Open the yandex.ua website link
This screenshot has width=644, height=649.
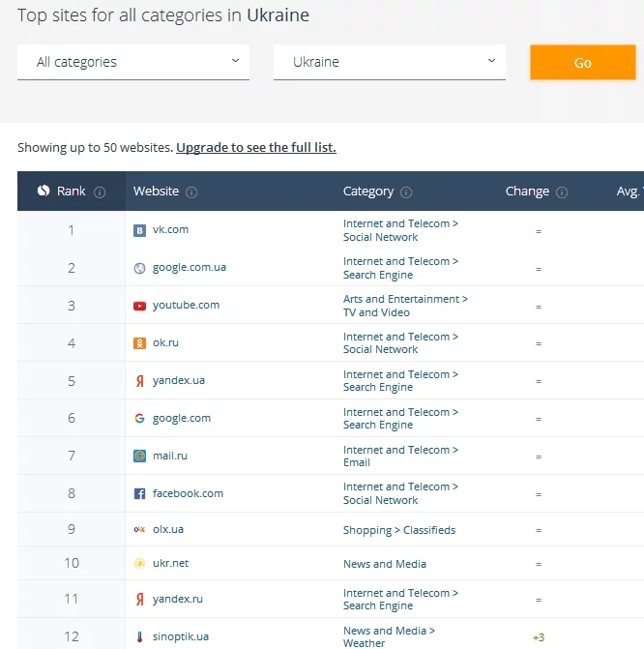pyautogui.click(x=179, y=380)
